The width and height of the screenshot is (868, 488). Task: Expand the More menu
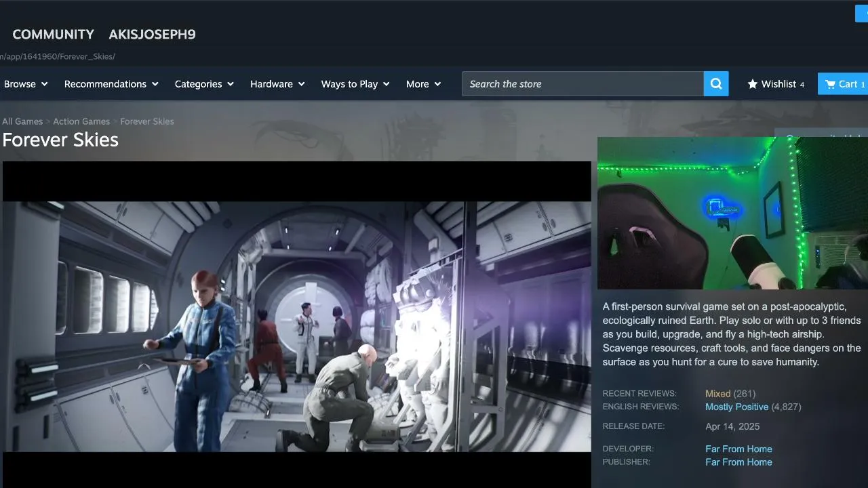423,84
